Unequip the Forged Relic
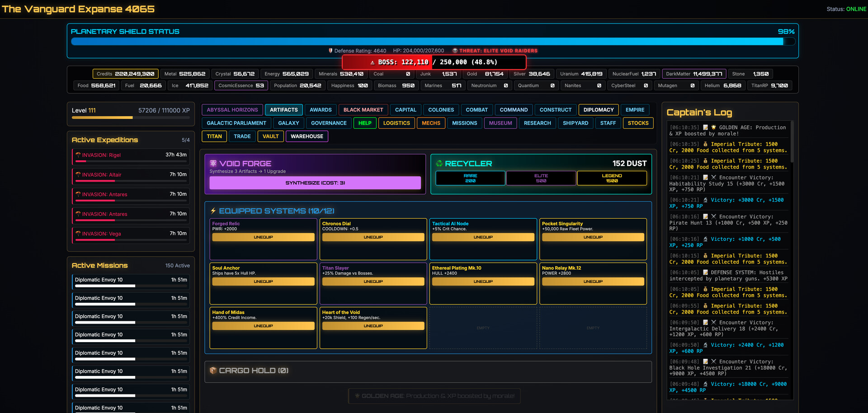The height and width of the screenshot is (413, 868). 263,237
